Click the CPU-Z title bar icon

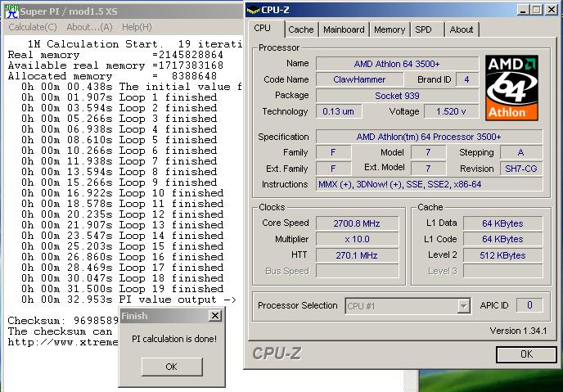click(x=254, y=11)
